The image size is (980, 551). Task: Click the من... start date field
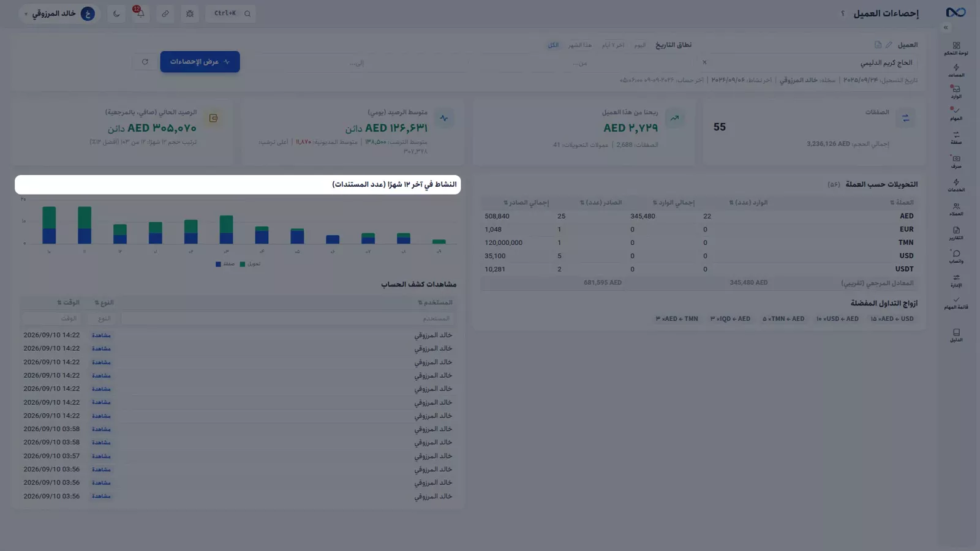[581, 63]
